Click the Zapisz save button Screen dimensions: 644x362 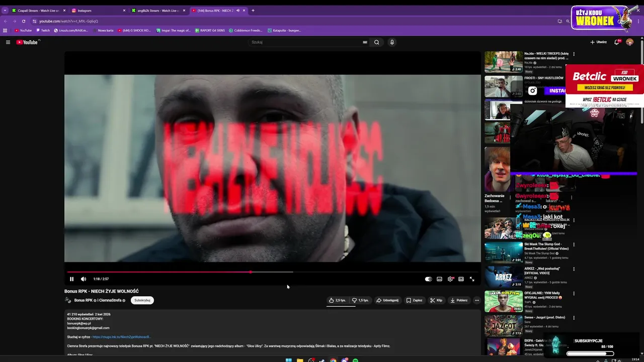[x=414, y=300]
